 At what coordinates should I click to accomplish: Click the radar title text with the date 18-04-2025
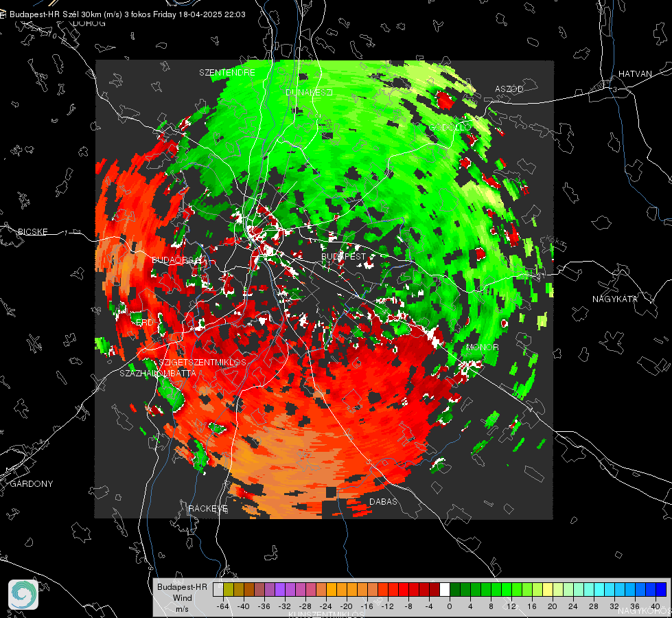click(x=127, y=14)
